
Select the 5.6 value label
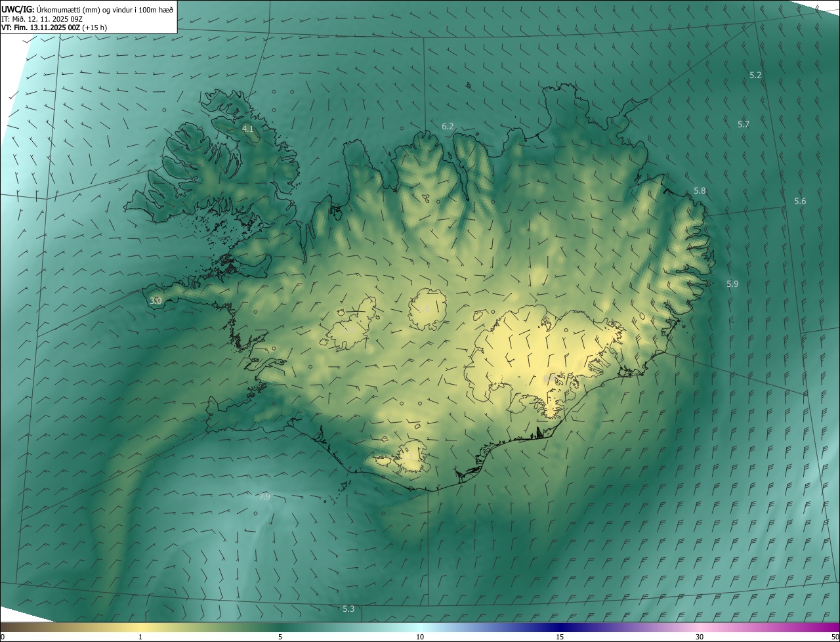pyautogui.click(x=800, y=201)
